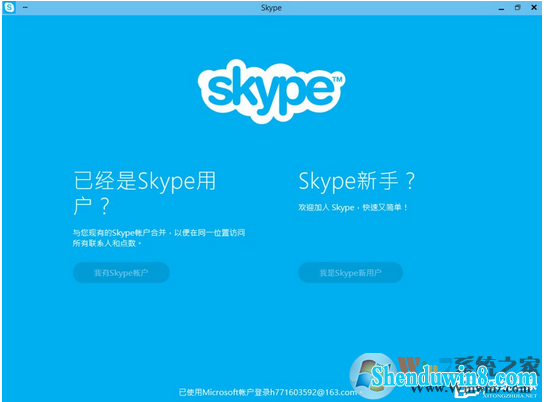Image resolution: width=547 pixels, height=402 pixels.
Task: Click the Skype新手？ heading
Action: tap(357, 181)
